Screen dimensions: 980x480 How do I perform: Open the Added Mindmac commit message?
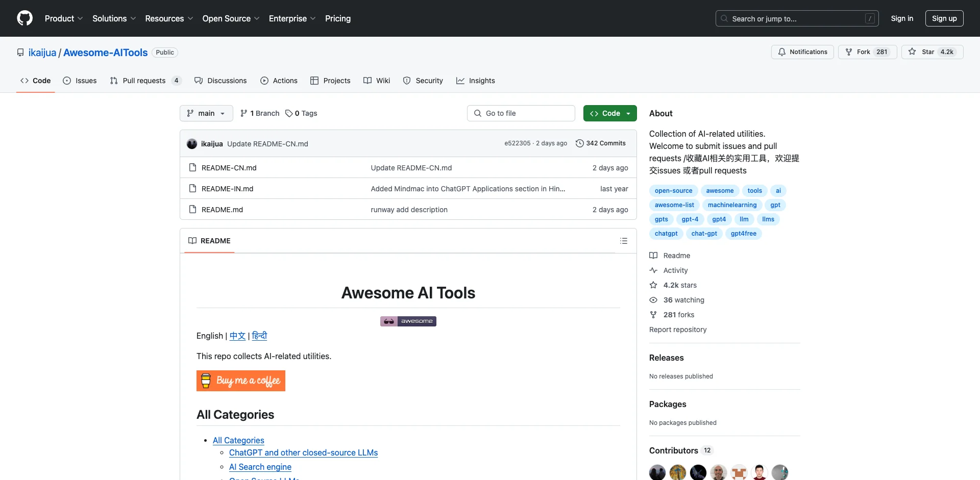(468, 189)
